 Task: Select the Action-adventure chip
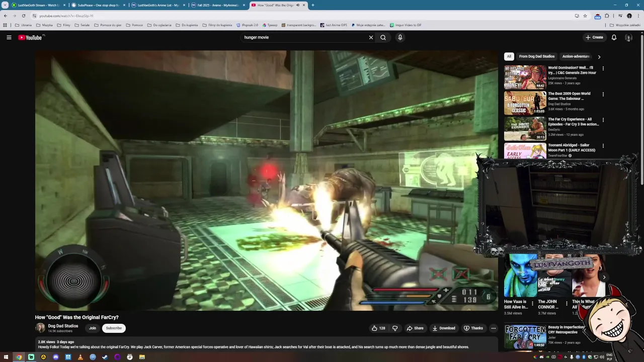point(576,56)
